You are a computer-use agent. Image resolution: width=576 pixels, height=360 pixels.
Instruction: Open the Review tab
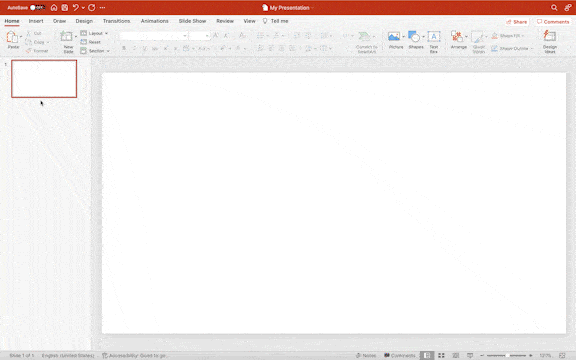coord(225,21)
